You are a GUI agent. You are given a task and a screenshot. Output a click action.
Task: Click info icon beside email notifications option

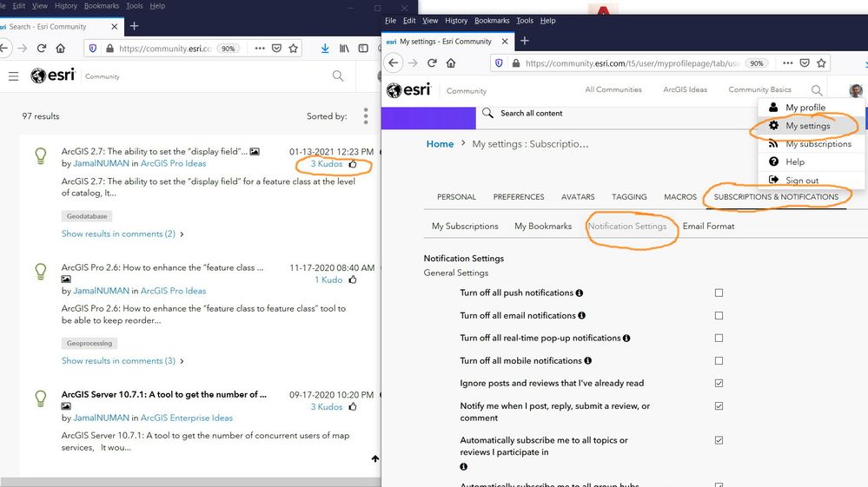coord(581,316)
